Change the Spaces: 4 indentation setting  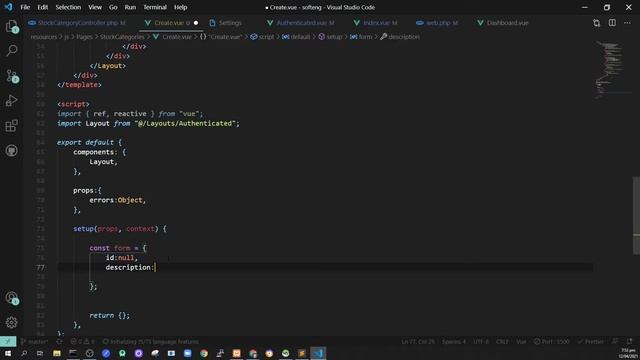(x=454, y=341)
